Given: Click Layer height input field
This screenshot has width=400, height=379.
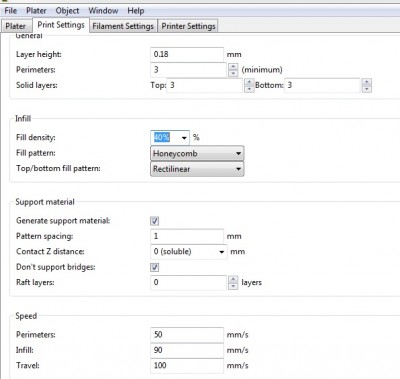Looking at the screenshot, I should pos(187,54).
